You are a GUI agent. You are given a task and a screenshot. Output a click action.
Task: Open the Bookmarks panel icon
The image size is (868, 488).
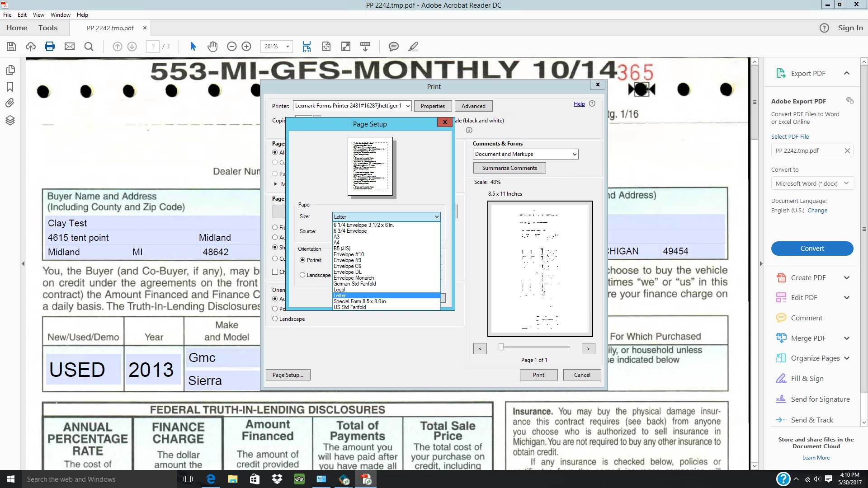(x=10, y=86)
